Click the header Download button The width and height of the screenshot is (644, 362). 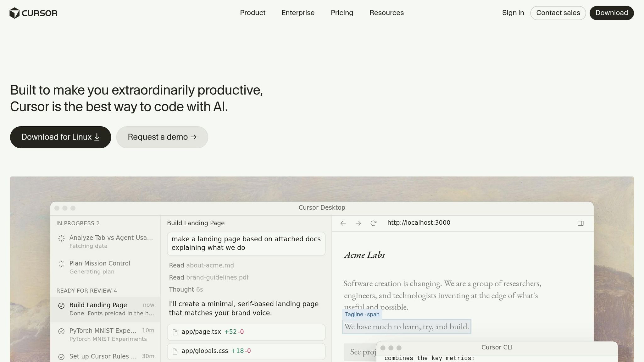point(612,13)
